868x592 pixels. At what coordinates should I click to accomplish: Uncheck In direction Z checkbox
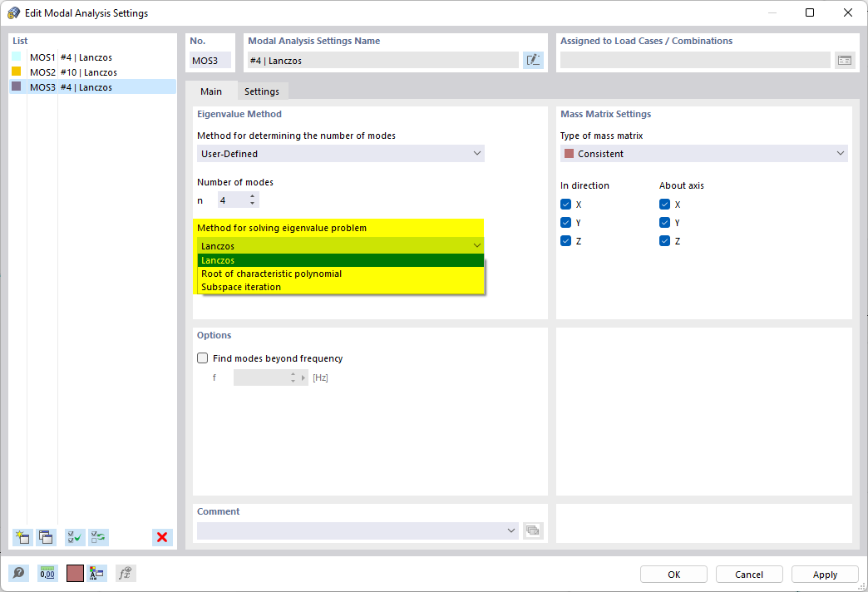[x=565, y=241]
